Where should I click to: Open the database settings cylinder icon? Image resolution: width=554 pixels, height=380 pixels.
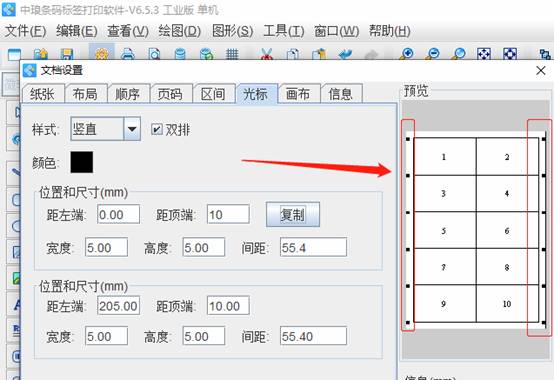(180, 54)
